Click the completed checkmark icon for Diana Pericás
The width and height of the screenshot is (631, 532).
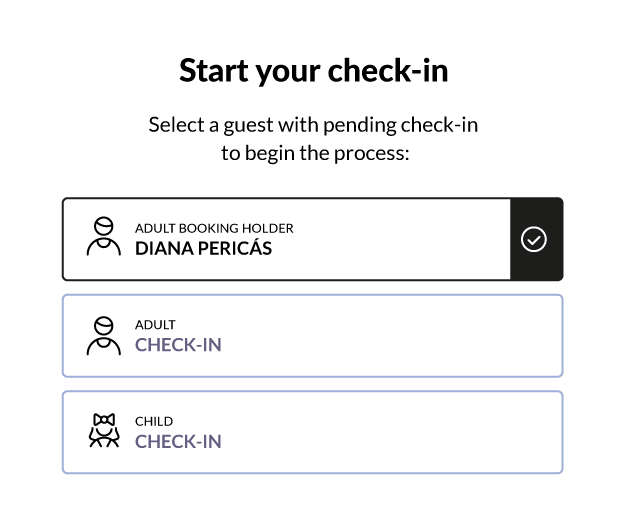click(x=534, y=239)
